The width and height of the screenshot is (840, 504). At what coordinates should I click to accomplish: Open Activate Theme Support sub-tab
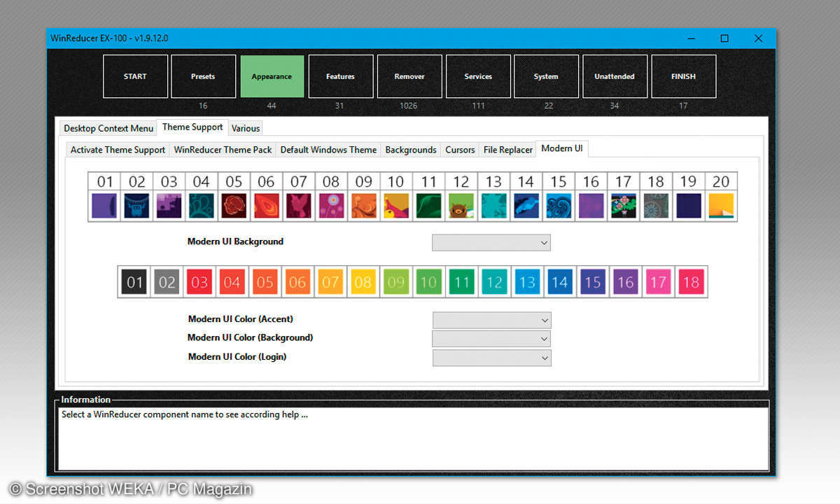pyautogui.click(x=118, y=150)
